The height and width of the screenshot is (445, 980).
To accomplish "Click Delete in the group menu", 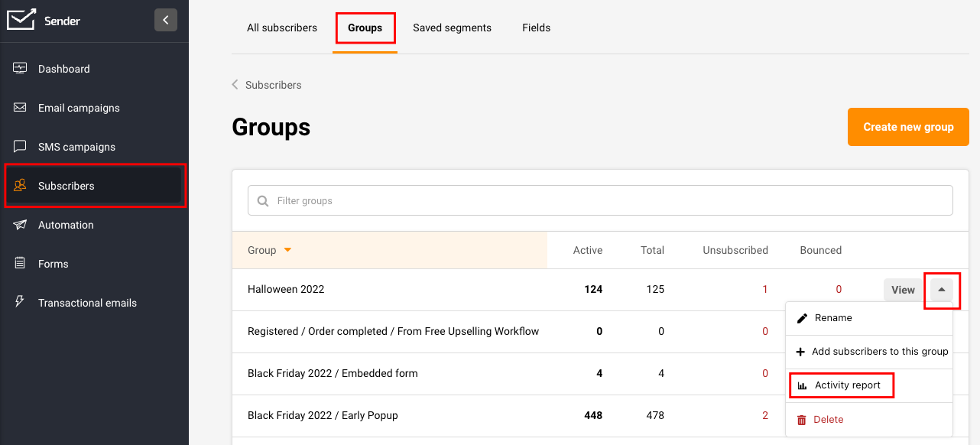I will [x=829, y=420].
